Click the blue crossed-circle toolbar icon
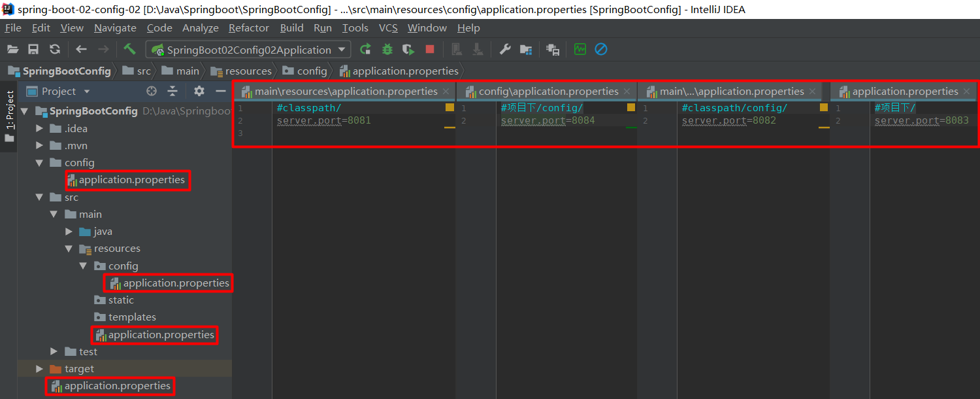The image size is (980, 399). click(x=601, y=49)
